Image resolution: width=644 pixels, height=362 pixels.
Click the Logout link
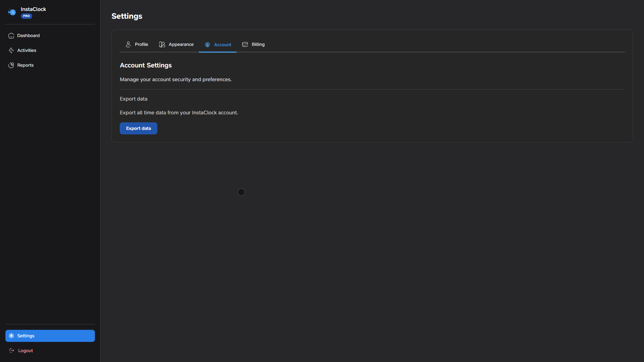(x=25, y=350)
